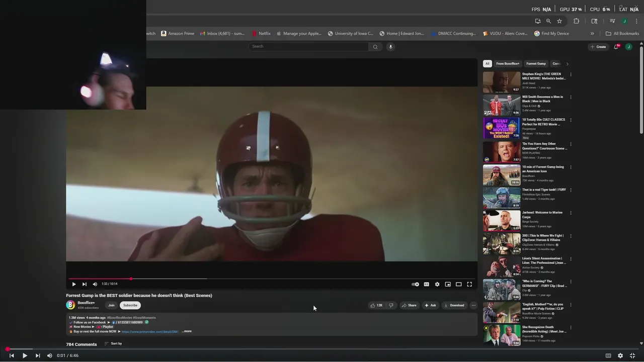Open '10 min of Forrest Gump' video title
This screenshot has height=362, width=644.
click(x=543, y=169)
